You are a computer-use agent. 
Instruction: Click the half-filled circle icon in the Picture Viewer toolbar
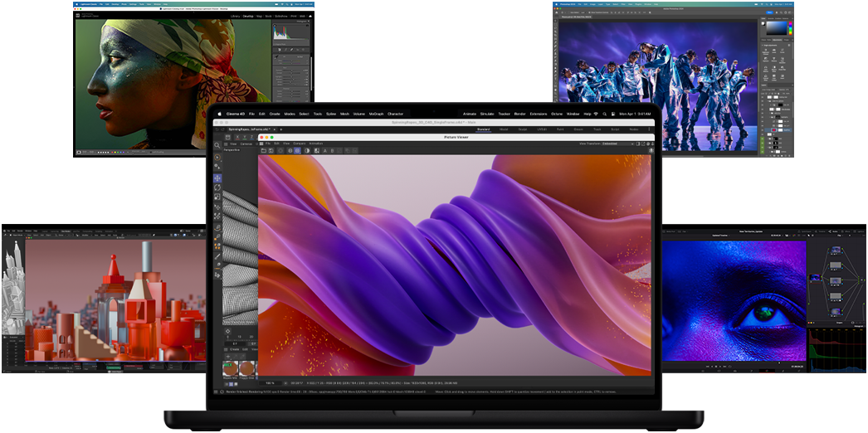tap(307, 150)
